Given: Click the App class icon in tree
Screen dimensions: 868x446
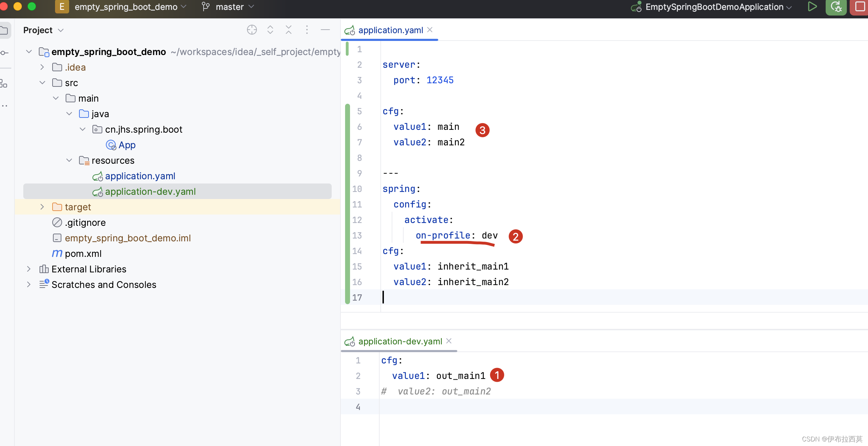Looking at the screenshot, I should pyautogui.click(x=111, y=145).
